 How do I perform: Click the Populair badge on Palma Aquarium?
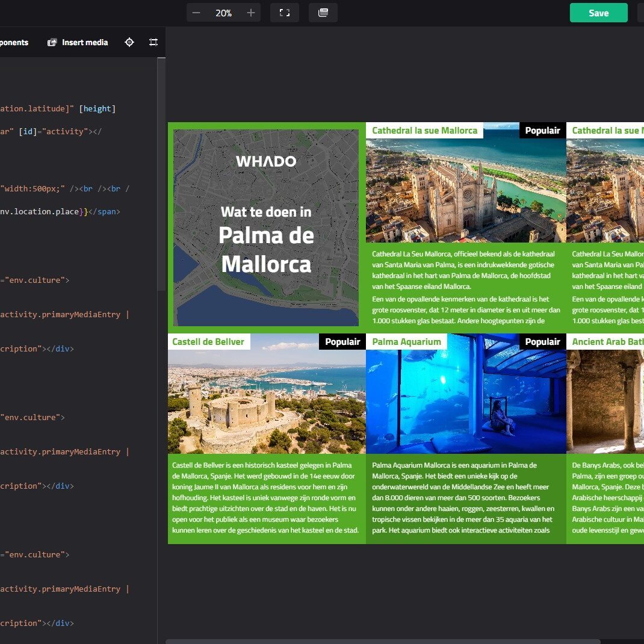pos(542,342)
